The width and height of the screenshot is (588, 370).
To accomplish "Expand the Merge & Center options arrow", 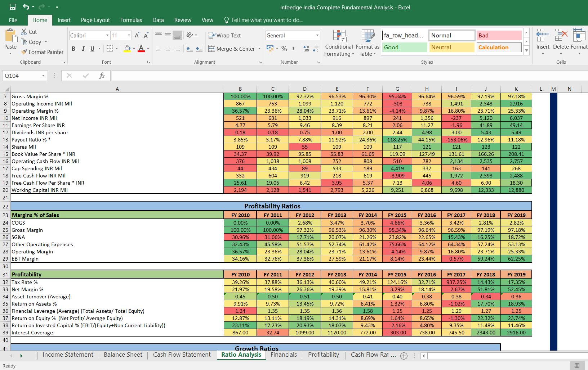I will 259,49.
